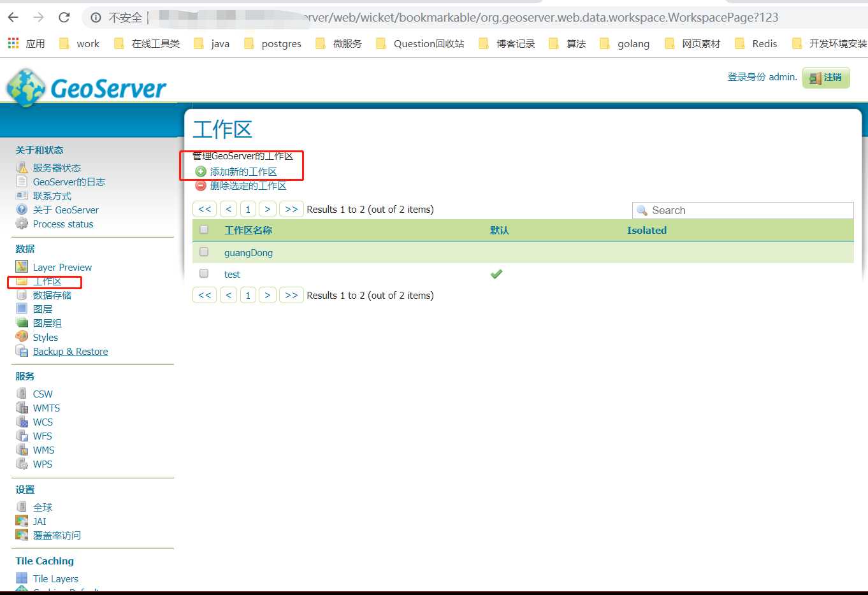Open the 数据存储 menu entry
This screenshot has height=595, width=868.
pyautogui.click(x=52, y=295)
